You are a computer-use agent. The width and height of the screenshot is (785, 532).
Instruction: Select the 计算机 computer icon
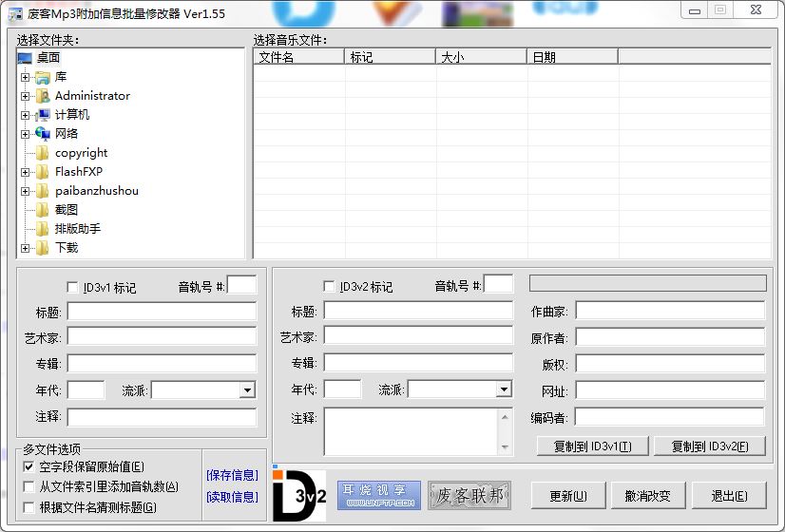[x=42, y=115]
